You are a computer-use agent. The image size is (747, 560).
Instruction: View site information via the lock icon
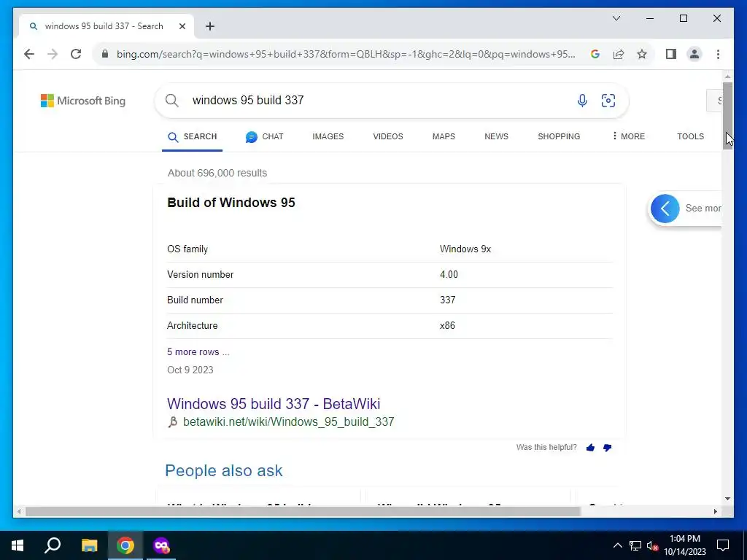[105, 54]
